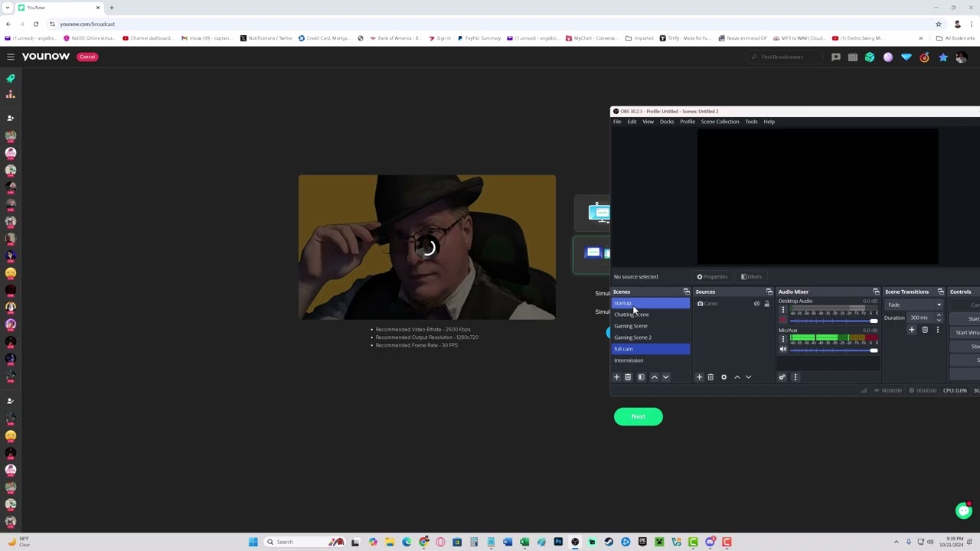This screenshot has width=980, height=551.
Task: Open YouNow support chat bubble
Action: tap(964, 510)
